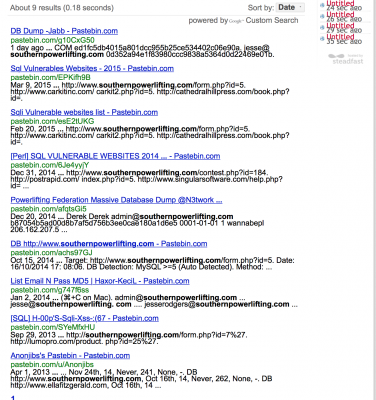Click the snippet text dated 'Dec 20, 2014'
The height and width of the screenshot is (400, 376).
[137, 223]
